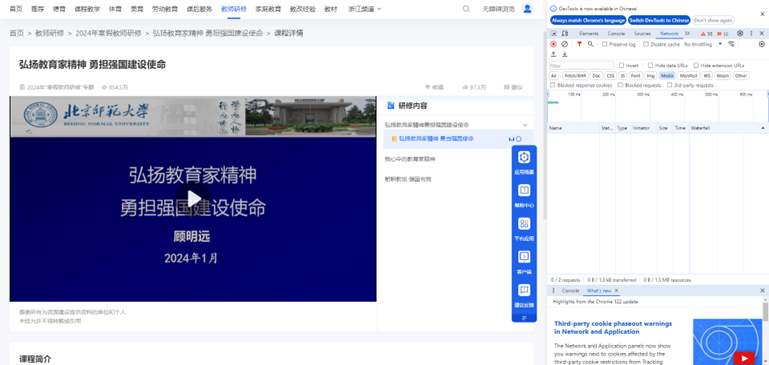Image resolution: width=769 pixels, height=365 pixels.
Task: Check Blocked requests checkbox
Action: pos(620,85)
